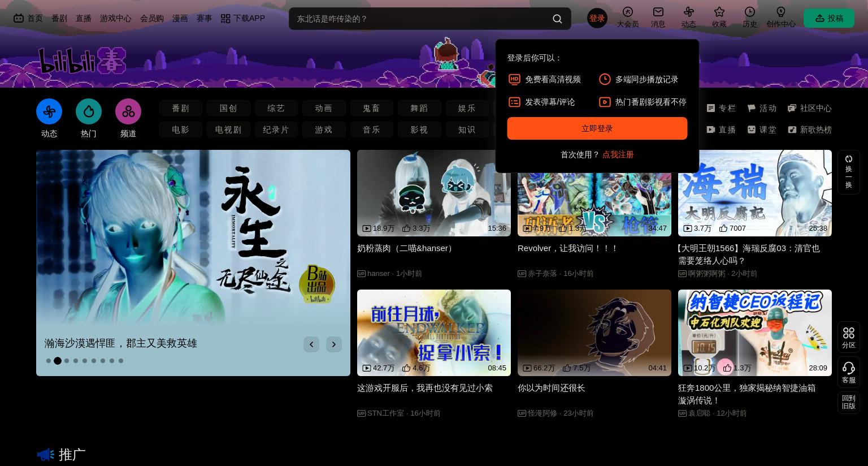Click 立即登录 button
The image size is (868, 466).
point(597,128)
